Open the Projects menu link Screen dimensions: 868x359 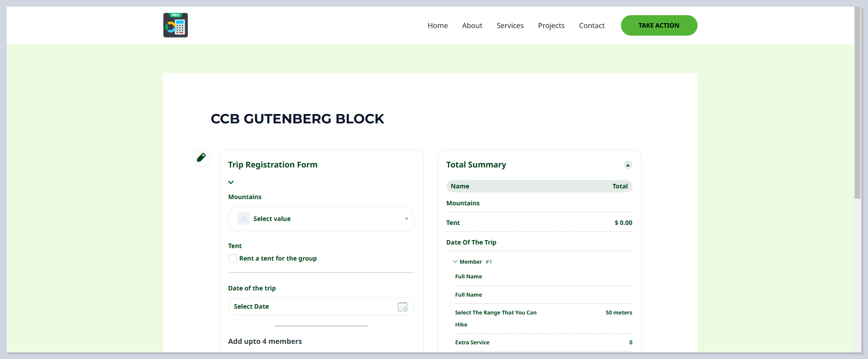551,25
